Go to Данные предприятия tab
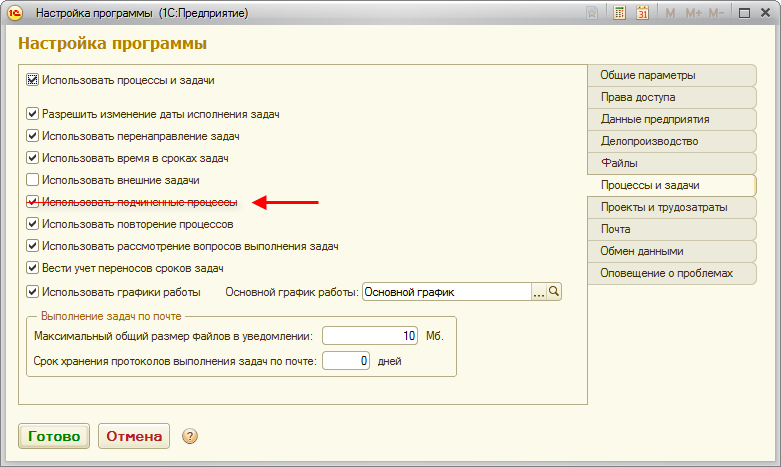781x467 pixels. [672, 119]
